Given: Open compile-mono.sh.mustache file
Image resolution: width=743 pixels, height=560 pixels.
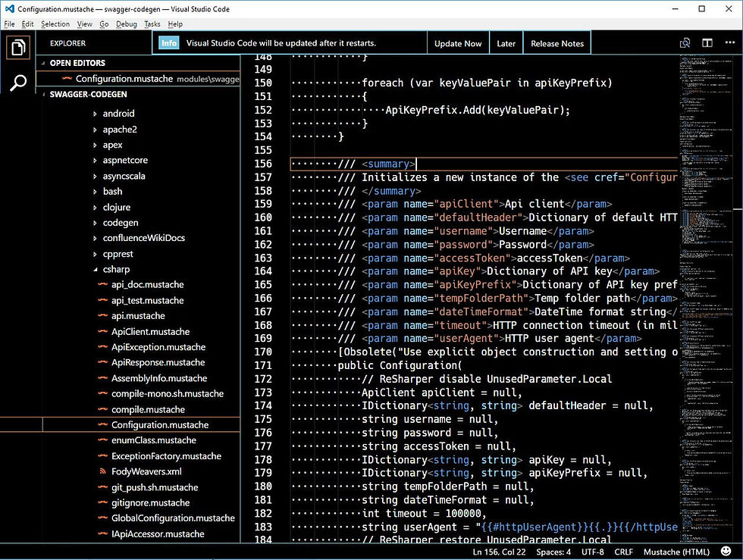Looking at the screenshot, I should (x=168, y=394).
